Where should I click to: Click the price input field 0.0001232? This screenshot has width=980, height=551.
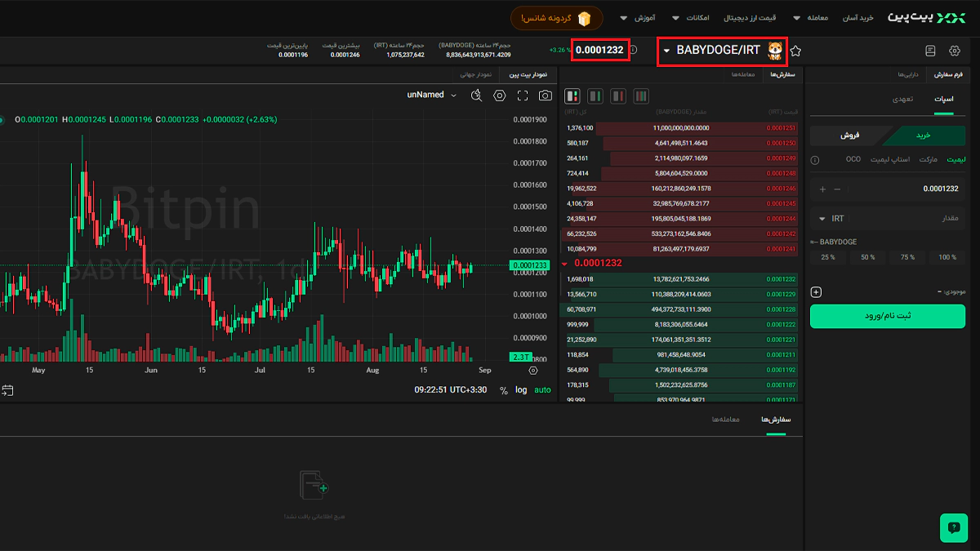tap(888, 189)
